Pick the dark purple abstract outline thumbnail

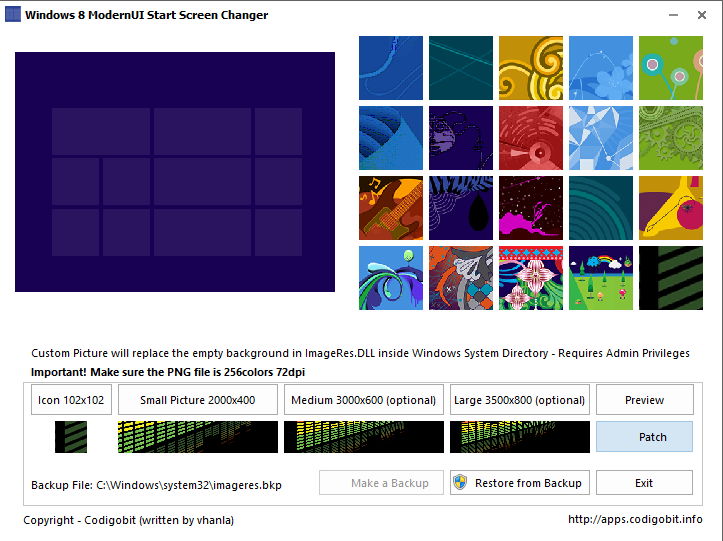click(x=461, y=138)
